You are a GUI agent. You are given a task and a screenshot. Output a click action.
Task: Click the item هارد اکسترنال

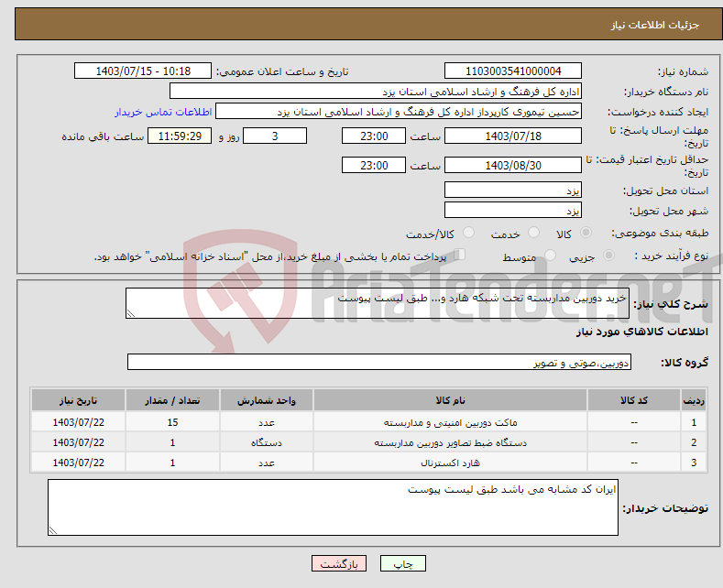pyautogui.click(x=450, y=463)
